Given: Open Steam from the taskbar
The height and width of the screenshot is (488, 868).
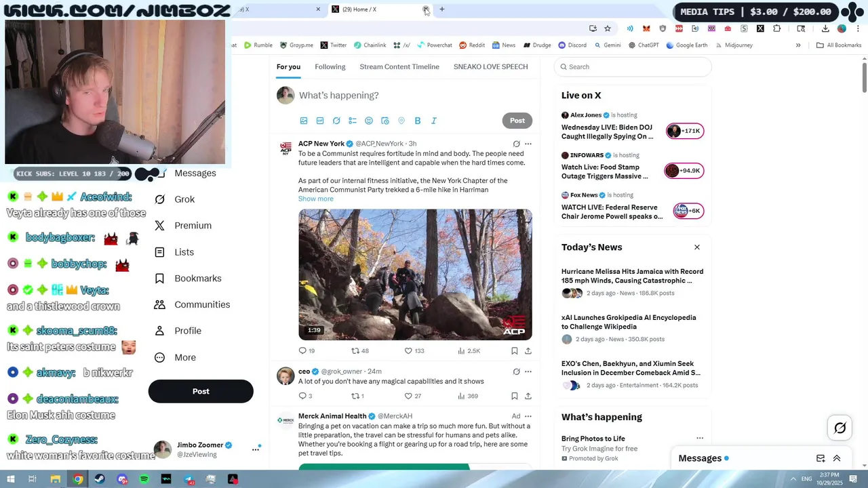Looking at the screenshot, I should [100, 479].
